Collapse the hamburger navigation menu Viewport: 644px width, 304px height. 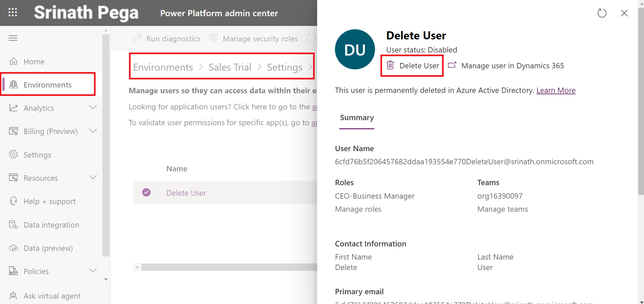pos(13,38)
